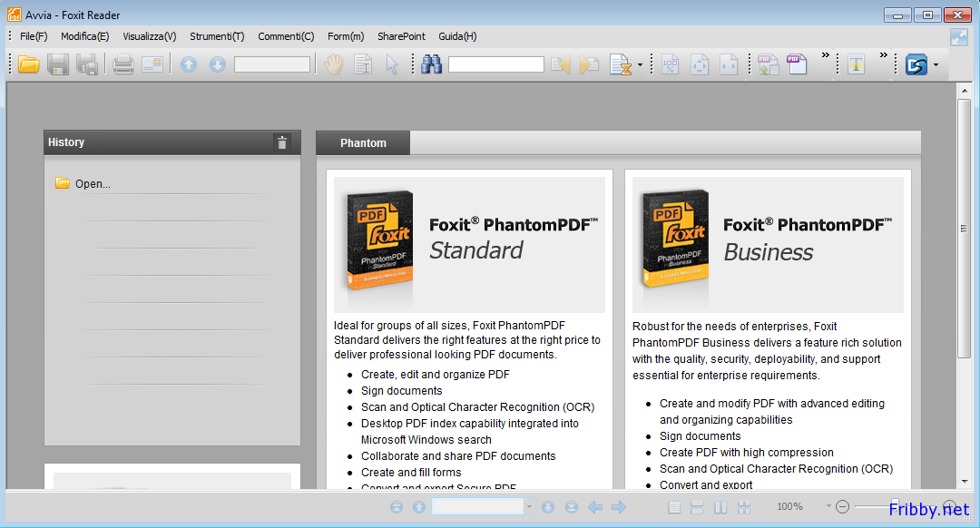Set zoom to Actual Size with the 100% icon
Viewport: 980px width, 528px height.
coord(670,64)
